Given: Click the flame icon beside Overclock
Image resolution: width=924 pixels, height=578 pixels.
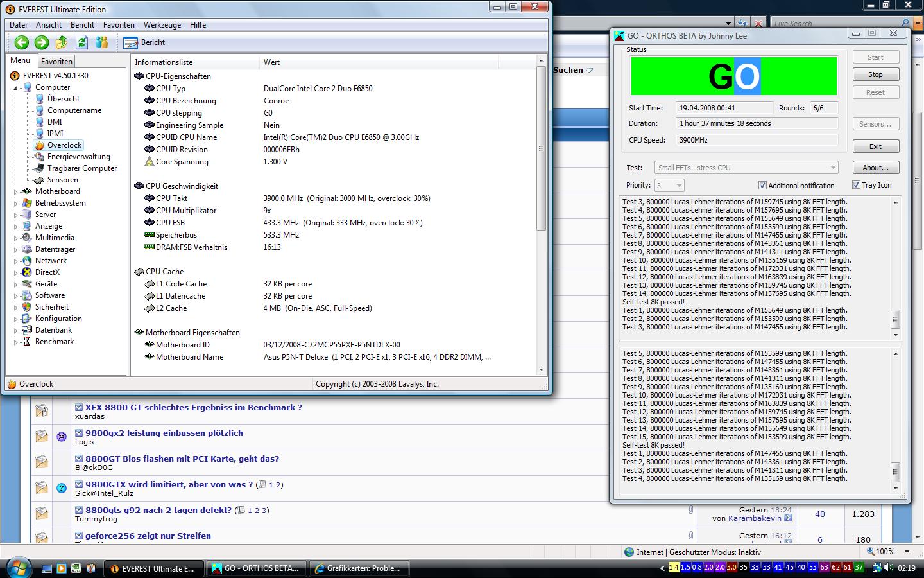Looking at the screenshot, I should (x=40, y=145).
